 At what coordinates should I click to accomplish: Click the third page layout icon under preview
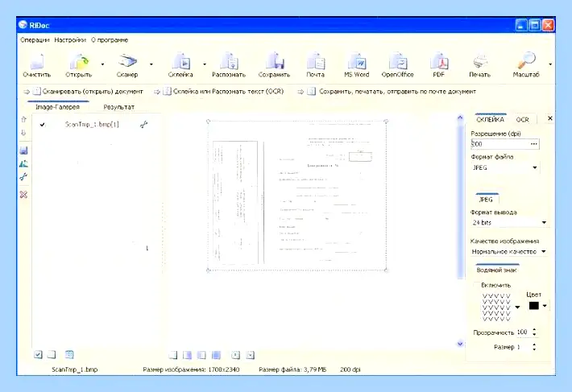[201, 355]
